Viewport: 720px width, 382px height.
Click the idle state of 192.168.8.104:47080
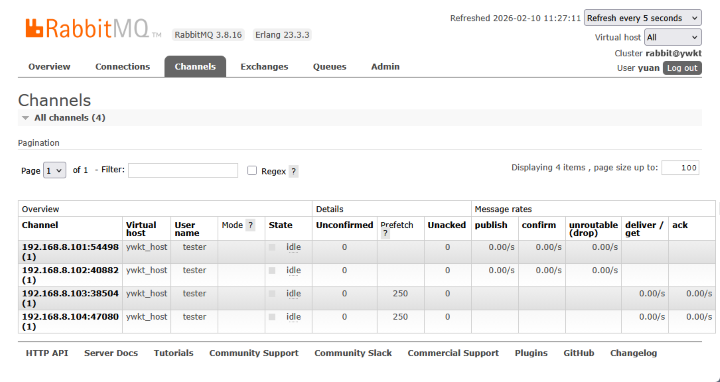click(x=293, y=317)
